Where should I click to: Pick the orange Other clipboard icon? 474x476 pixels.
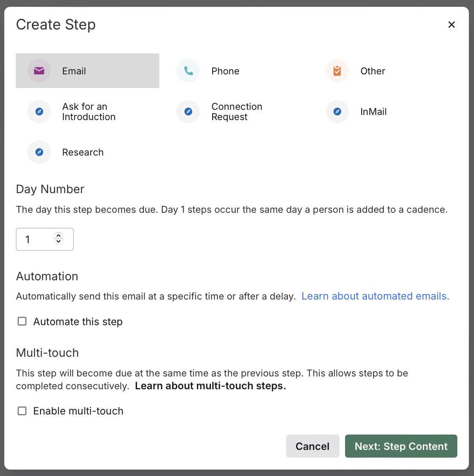click(x=337, y=71)
